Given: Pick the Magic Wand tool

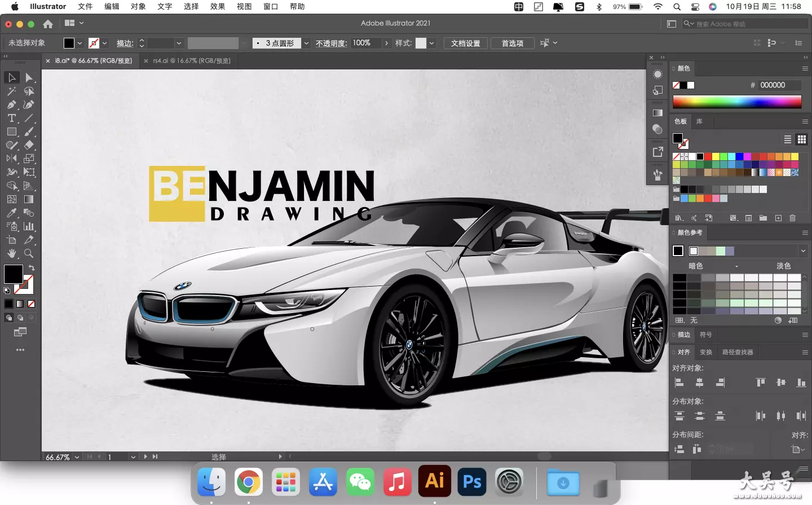Looking at the screenshot, I should [12, 91].
